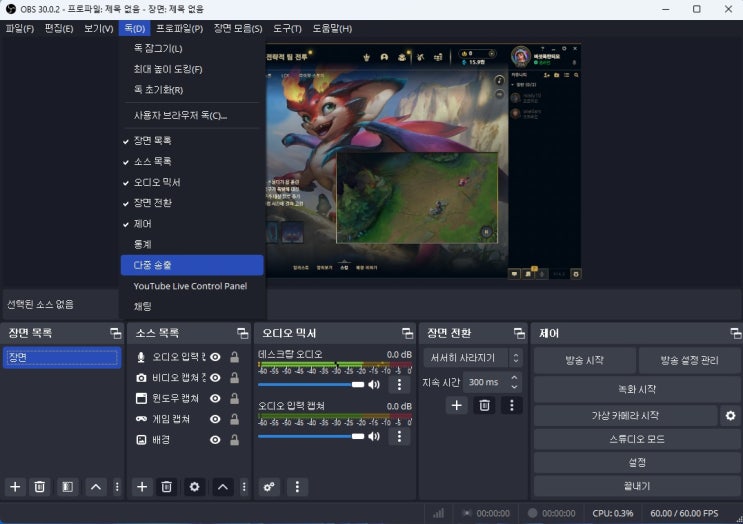Open 데스크탑 오디오 options dots
The image size is (743, 524).
click(399, 384)
